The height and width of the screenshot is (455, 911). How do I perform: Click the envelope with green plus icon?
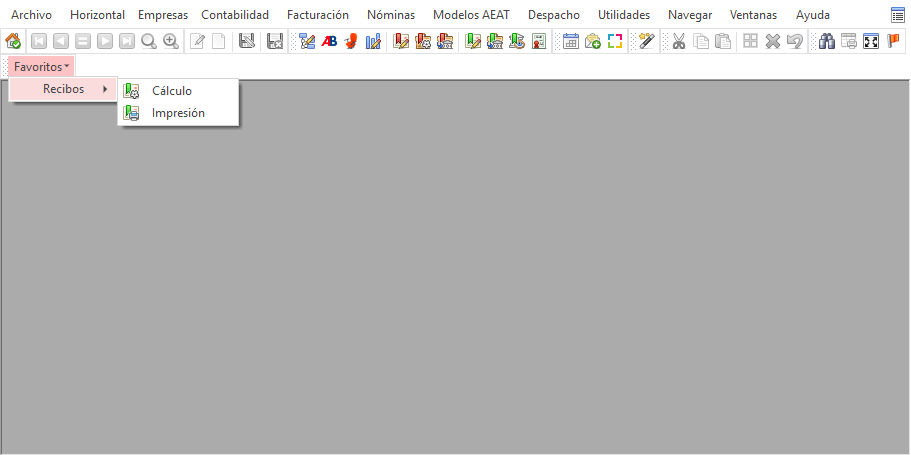point(593,41)
